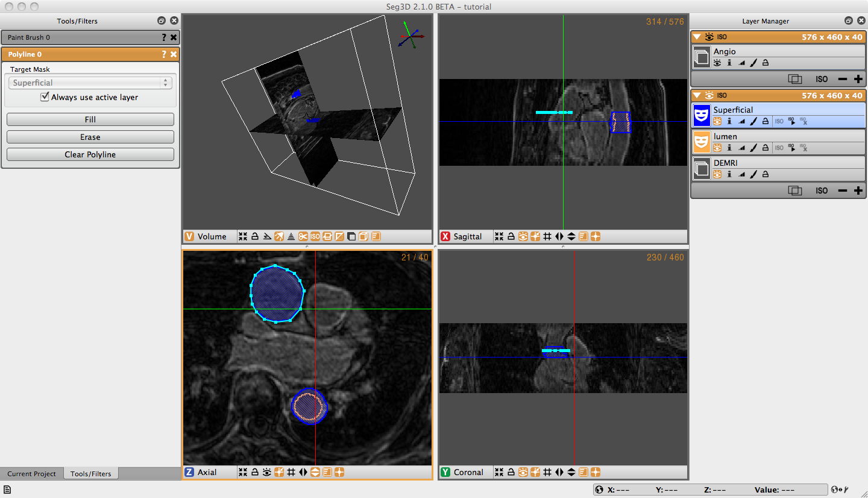Toggle visibility of the lumen layer
This screenshot has height=498, width=868.
point(717,148)
